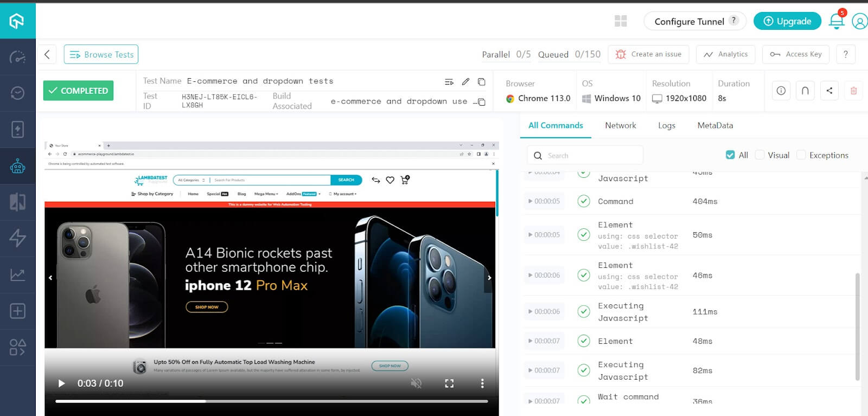This screenshot has height=416, width=868.
Task: Click the Configure Tunnel question mark hint
Action: [733, 20]
